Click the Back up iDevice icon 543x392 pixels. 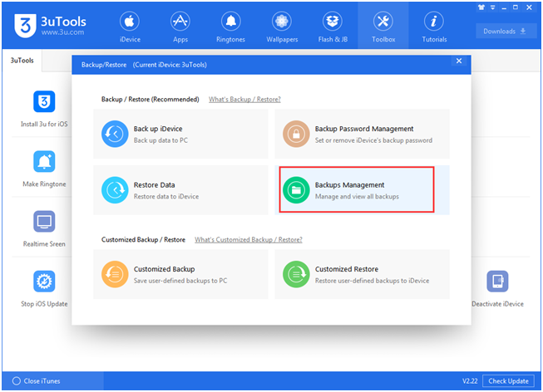click(115, 134)
